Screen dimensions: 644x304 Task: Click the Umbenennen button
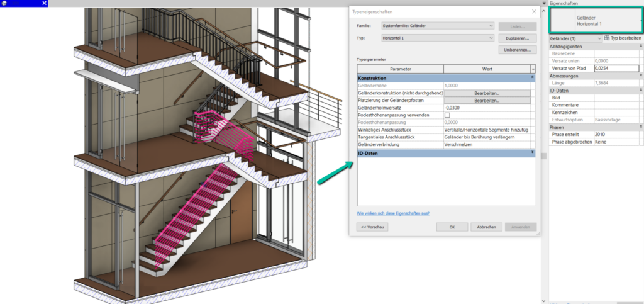[517, 50]
